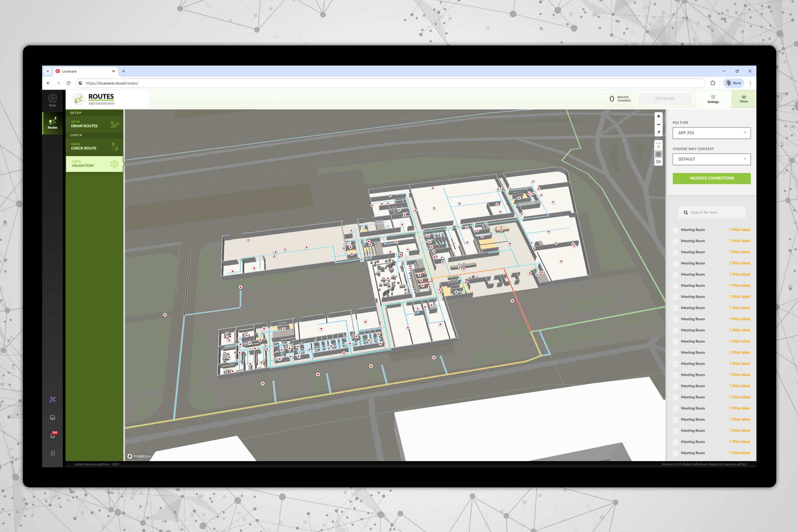
Task: Open the Settings panel
Action: [713, 99]
